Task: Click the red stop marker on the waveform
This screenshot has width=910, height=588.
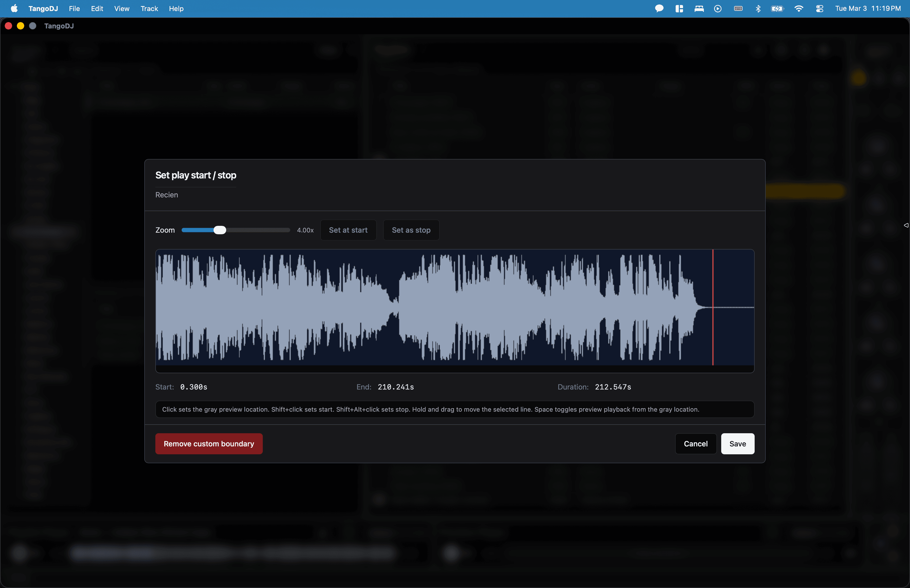Action: pyautogui.click(x=713, y=309)
